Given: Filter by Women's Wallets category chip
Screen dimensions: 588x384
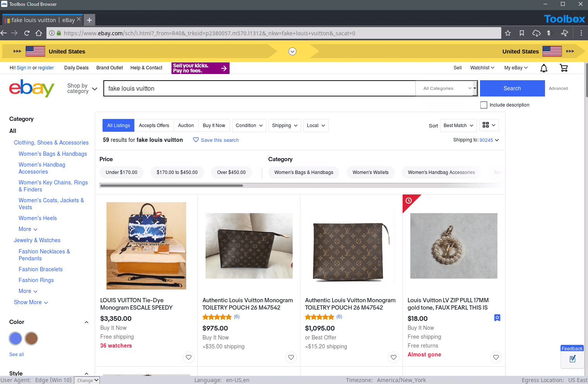Looking at the screenshot, I should [370, 172].
